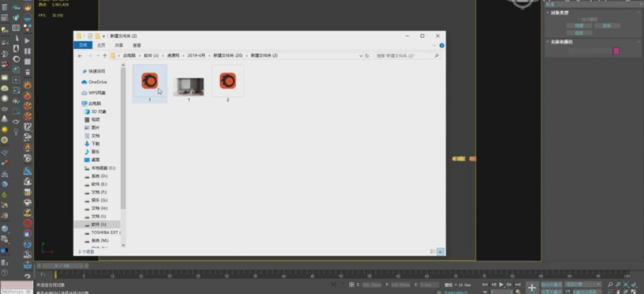Click 此电脑 in the address breadcrumb
The height and width of the screenshot is (294, 644).
(130, 55)
